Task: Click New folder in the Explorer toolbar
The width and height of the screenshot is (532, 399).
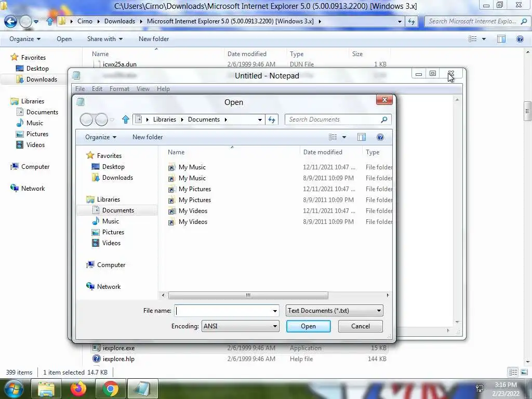Action: click(x=154, y=39)
